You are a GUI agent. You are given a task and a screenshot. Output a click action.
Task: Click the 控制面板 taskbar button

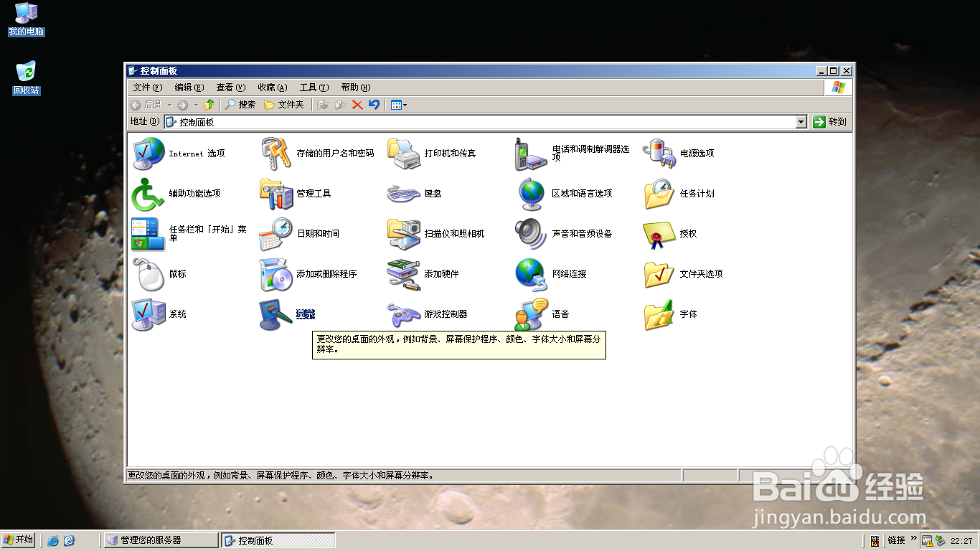pyautogui.click(x=278, y=540)
